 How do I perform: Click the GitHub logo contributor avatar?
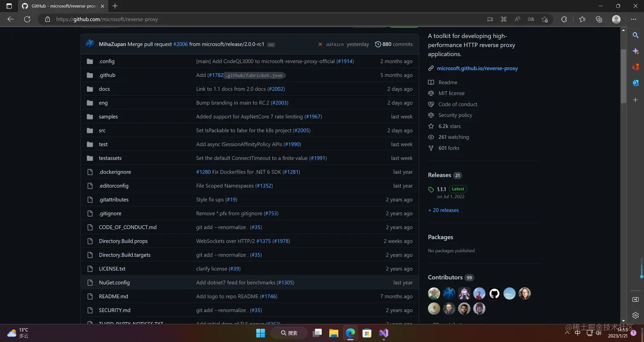pos(494,294)
